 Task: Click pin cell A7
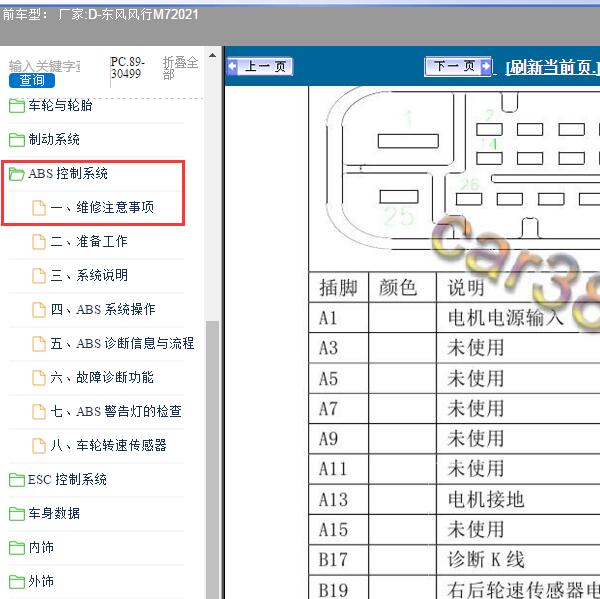(338, 409)
